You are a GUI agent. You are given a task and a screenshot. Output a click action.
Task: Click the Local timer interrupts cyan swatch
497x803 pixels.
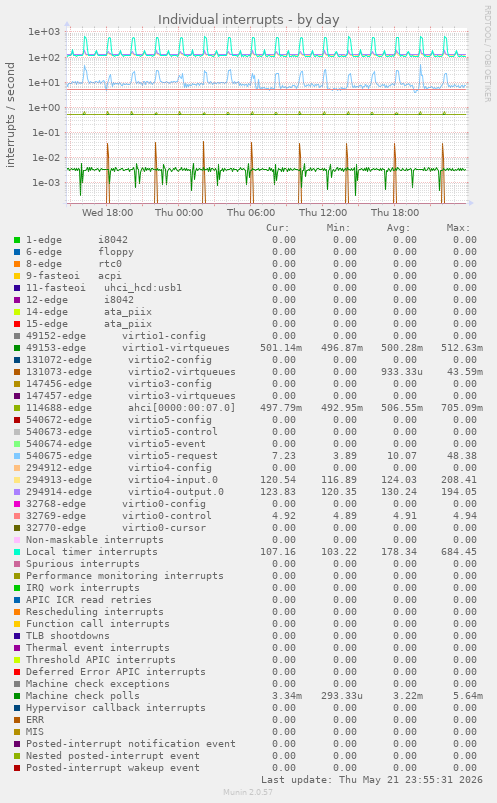tap(17, 552)
